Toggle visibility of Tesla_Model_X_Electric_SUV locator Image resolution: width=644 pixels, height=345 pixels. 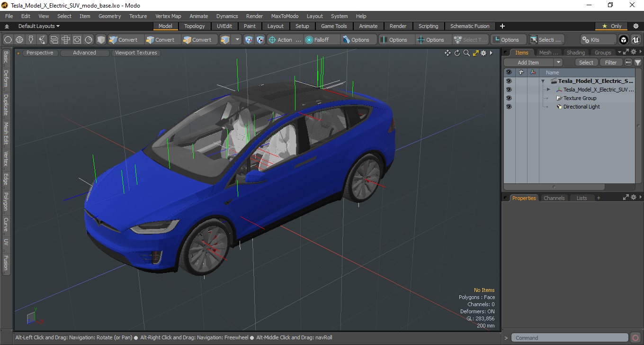point(509,90)
